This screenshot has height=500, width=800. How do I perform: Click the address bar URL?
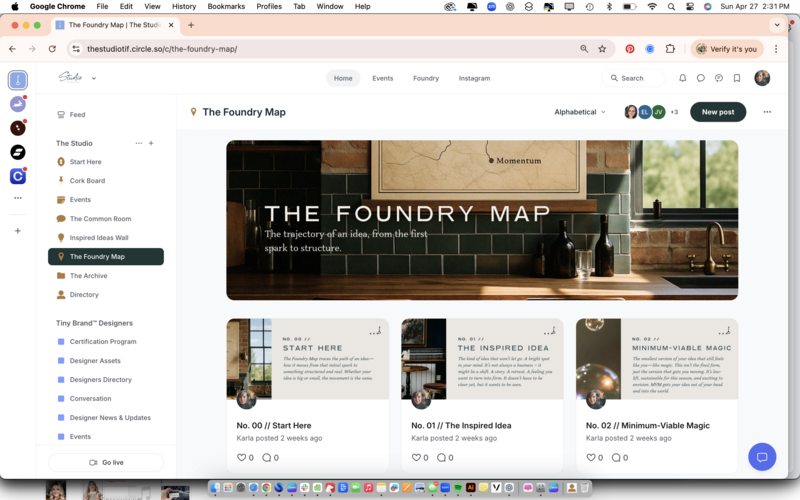pos(162,49)
